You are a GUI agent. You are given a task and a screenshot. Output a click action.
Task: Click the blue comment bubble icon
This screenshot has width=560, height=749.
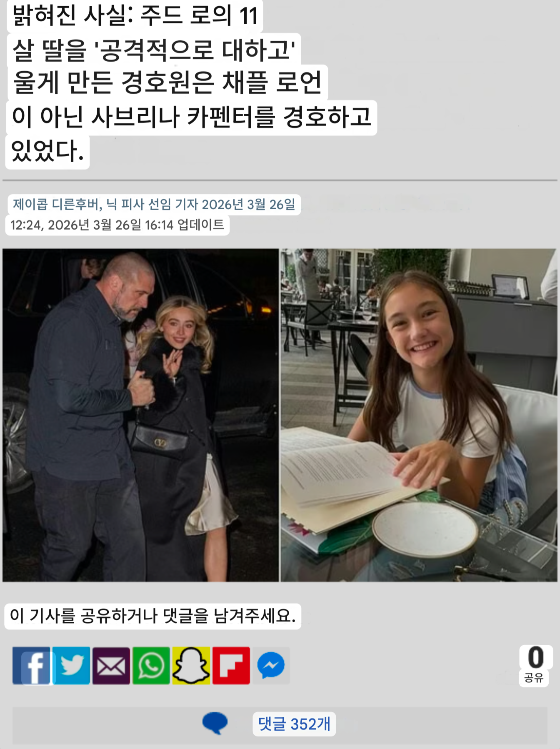click(215, 723)
